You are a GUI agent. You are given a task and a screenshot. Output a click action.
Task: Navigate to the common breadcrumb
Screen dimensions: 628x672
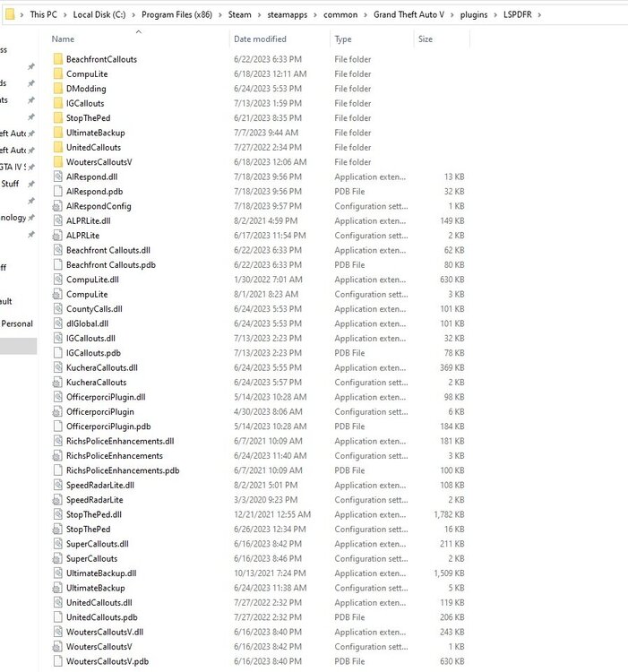(x=340, y=14)
